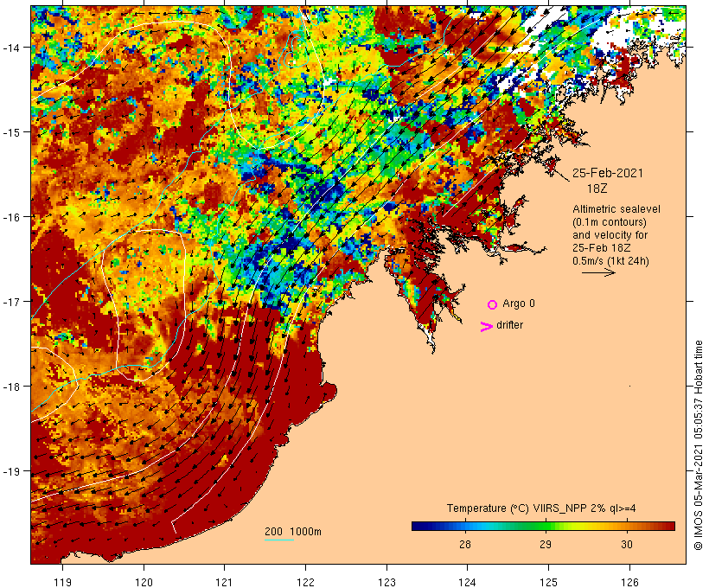
Task: Click longitude axis label '125'
Action: (548, 582)
